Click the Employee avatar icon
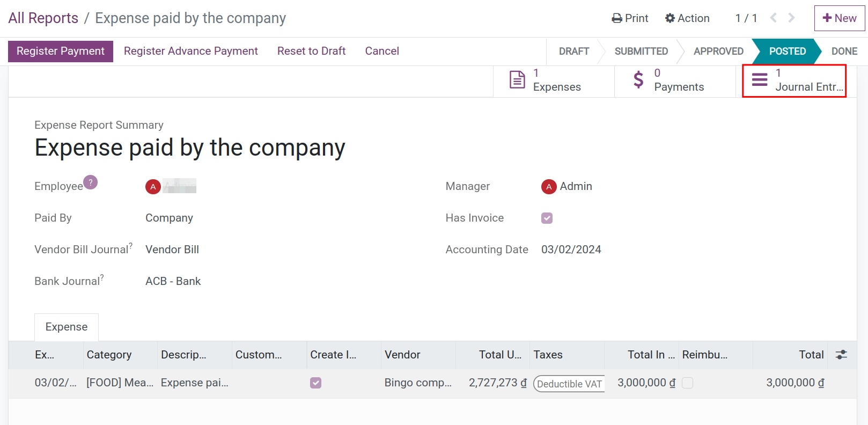The image size is (868, 425). pos(153,187)
